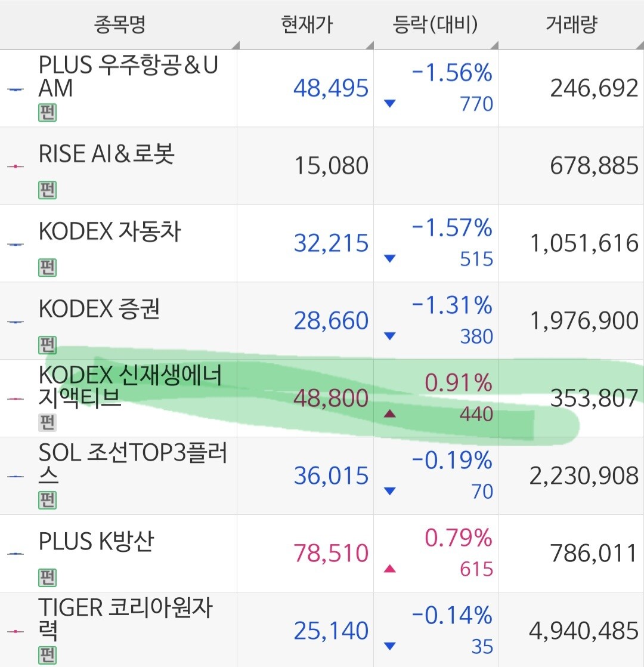Open TIGER 코리아원자력 stock name
This screenshot has width=644, height=667.
pos(125,619)
